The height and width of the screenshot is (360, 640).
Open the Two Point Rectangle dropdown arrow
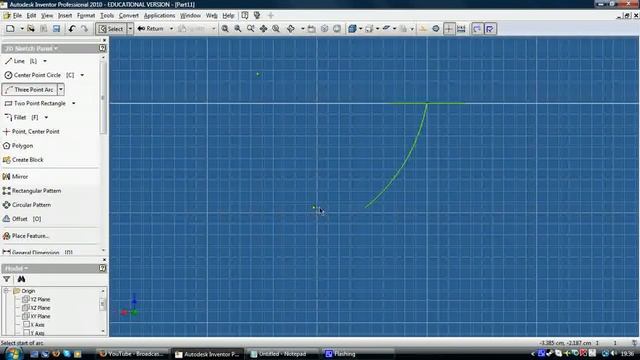click(x=73, y=103)
